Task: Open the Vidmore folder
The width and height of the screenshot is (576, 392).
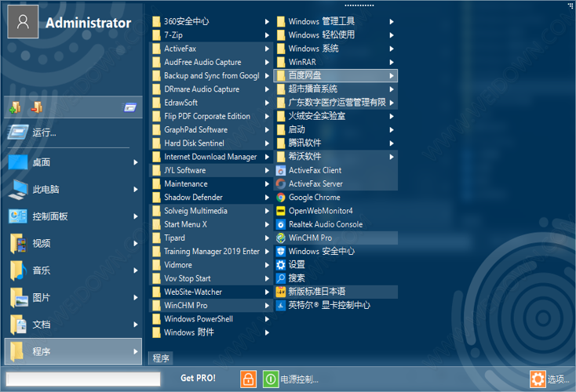Action: (211, 265)
